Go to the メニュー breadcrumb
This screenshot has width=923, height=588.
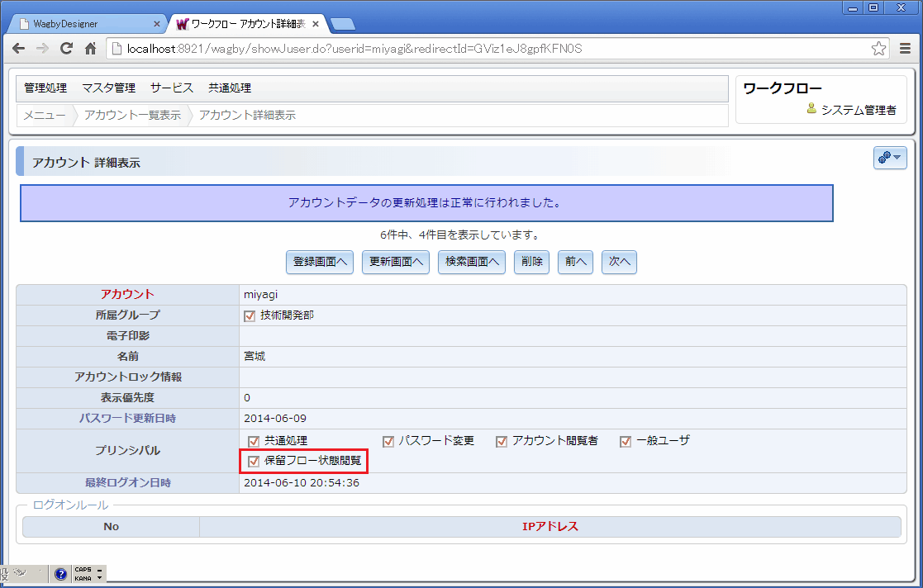[x=44, y=115]
